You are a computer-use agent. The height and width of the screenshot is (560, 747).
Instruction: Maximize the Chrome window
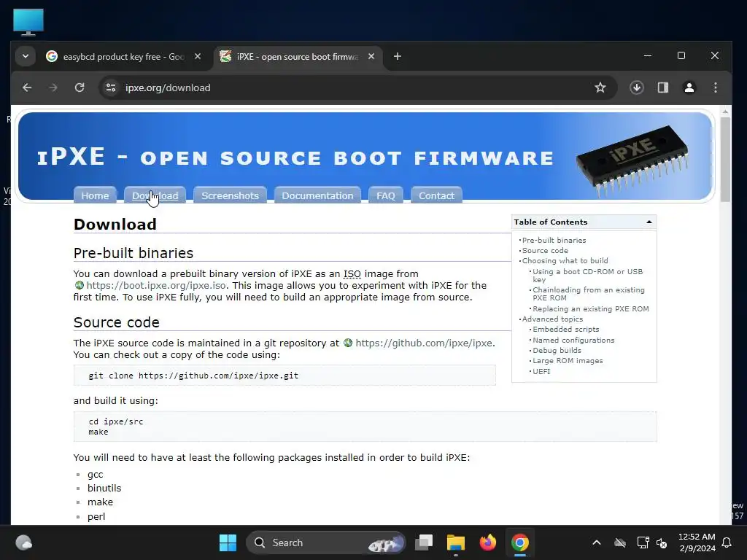[681, 55]
